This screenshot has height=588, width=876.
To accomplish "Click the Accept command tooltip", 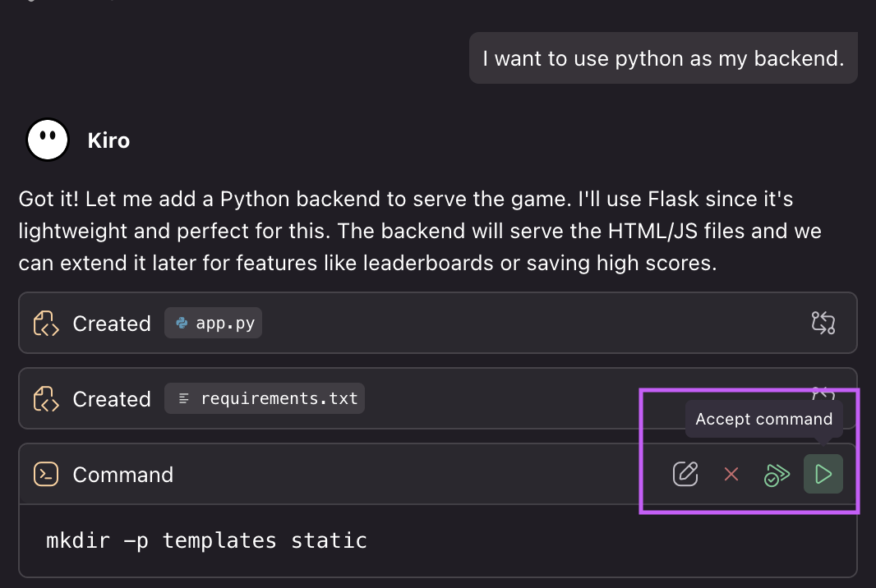I will point(763,419).
